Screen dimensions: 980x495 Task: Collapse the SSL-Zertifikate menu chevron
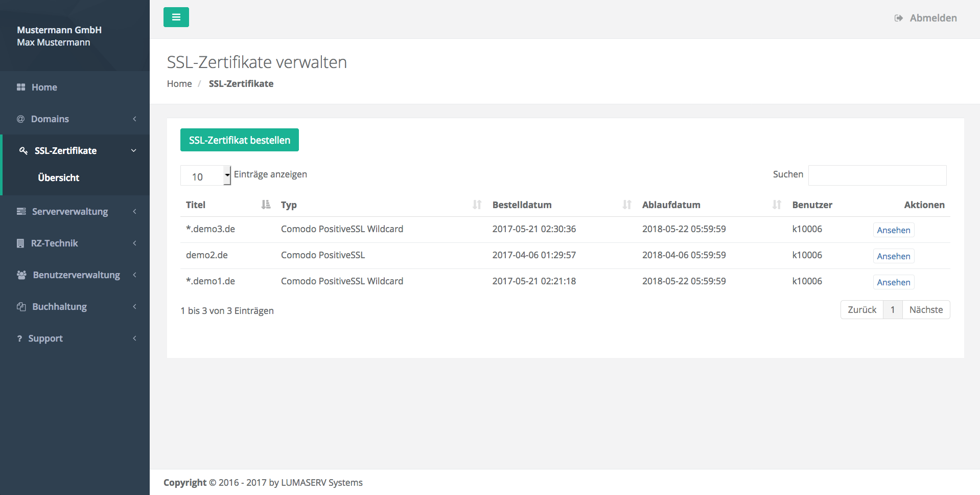pyautogui.click(x=134, y=151)
